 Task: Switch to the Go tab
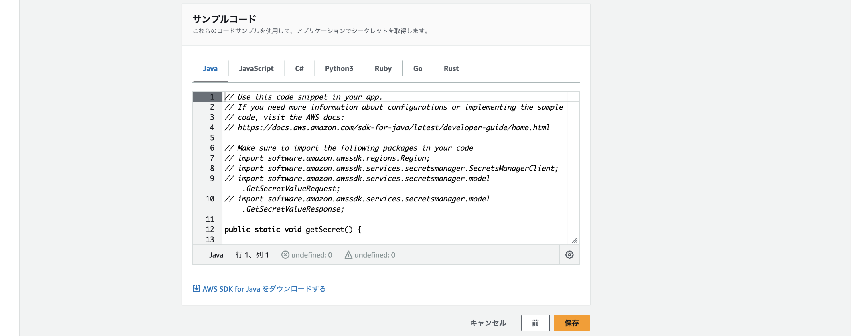point(417,68)
